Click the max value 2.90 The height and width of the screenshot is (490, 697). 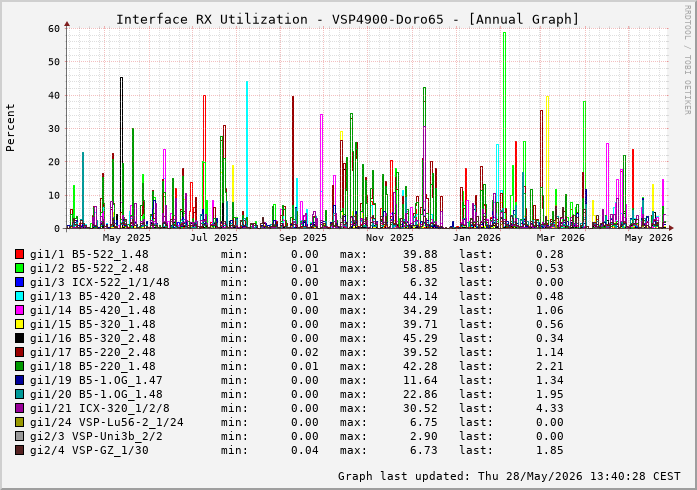[x=424, y=436]
